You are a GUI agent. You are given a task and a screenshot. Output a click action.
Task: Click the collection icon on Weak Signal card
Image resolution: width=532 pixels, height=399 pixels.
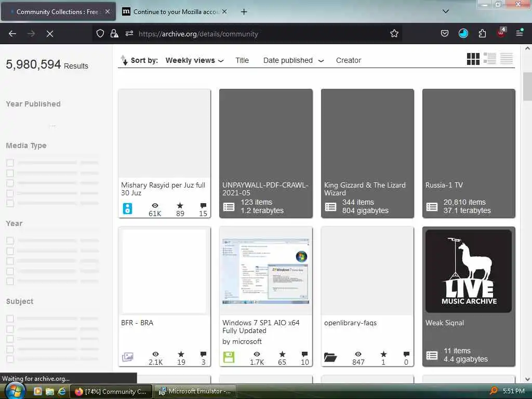pos(432,355)
